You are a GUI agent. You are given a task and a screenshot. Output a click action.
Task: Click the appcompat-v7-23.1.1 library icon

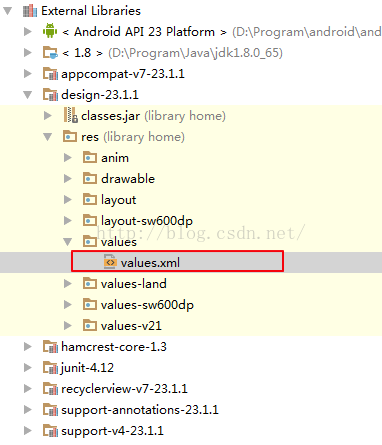point(50,74)
